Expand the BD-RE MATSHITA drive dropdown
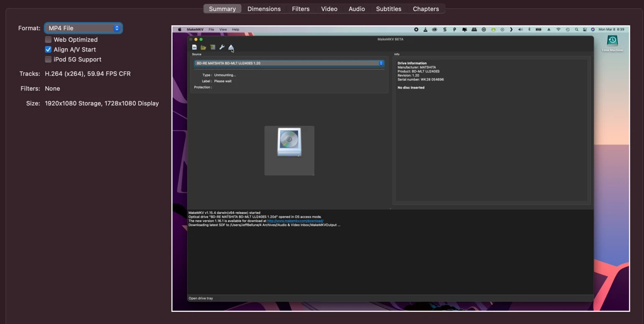This screenshot has height=324, width=644. 290,63
